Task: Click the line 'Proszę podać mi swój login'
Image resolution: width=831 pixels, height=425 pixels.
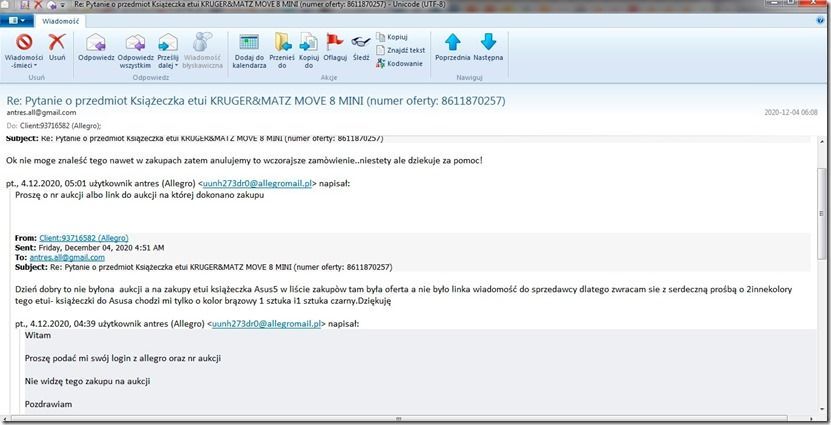Action: click(x=123, y=358)
